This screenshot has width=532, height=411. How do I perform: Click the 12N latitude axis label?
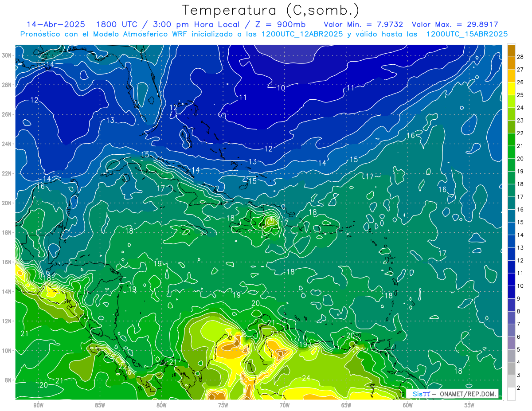click(x=7, y=321)
